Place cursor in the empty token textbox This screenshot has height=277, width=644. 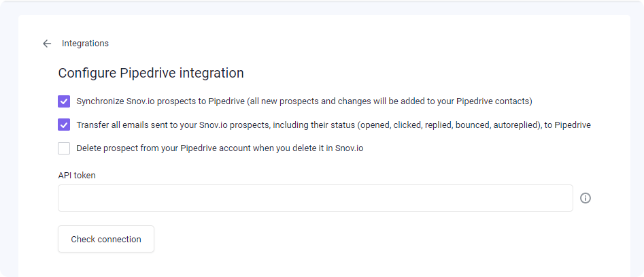(x=316, y=198)
